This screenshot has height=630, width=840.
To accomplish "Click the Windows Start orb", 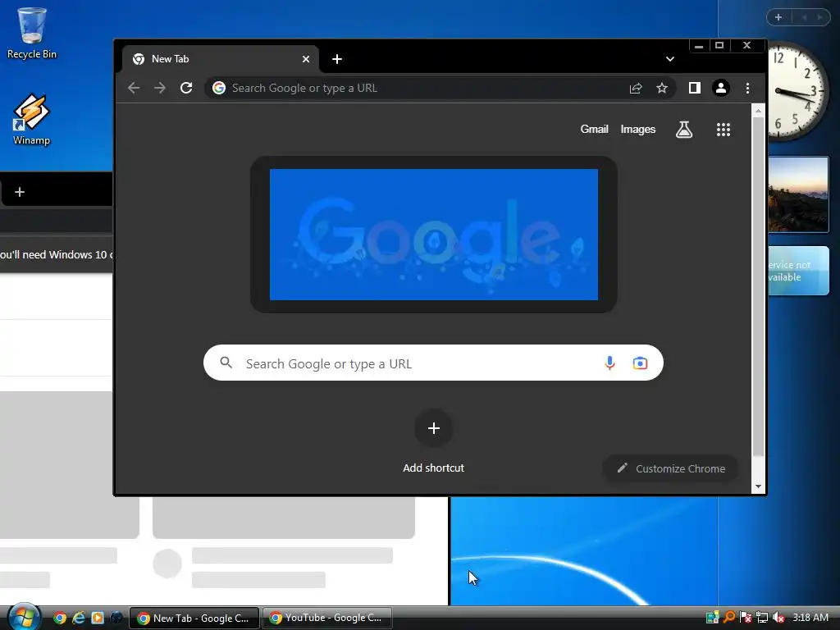I will click(24, 617).
